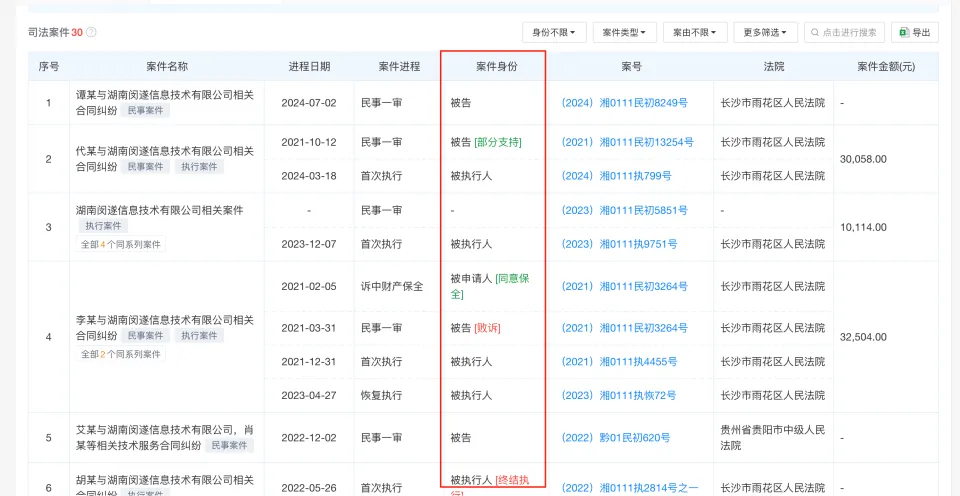Screen dimensions: 960x496
Task: Click court 贵州省贵阳市中级人民法院
Action: coord(773,437)
